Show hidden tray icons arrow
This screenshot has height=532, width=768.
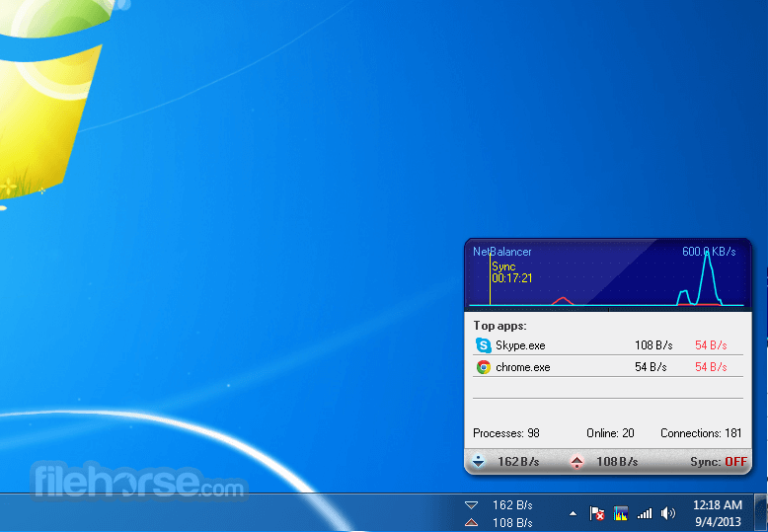[574, 514]
